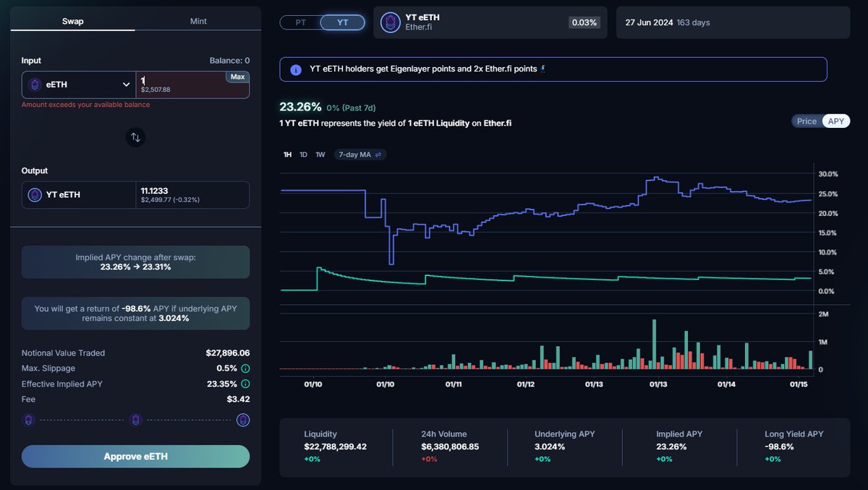The width and height of the screenshot is (868, 490).
Task: Switch to the Mint tab
Action: [x=198, y=21]
